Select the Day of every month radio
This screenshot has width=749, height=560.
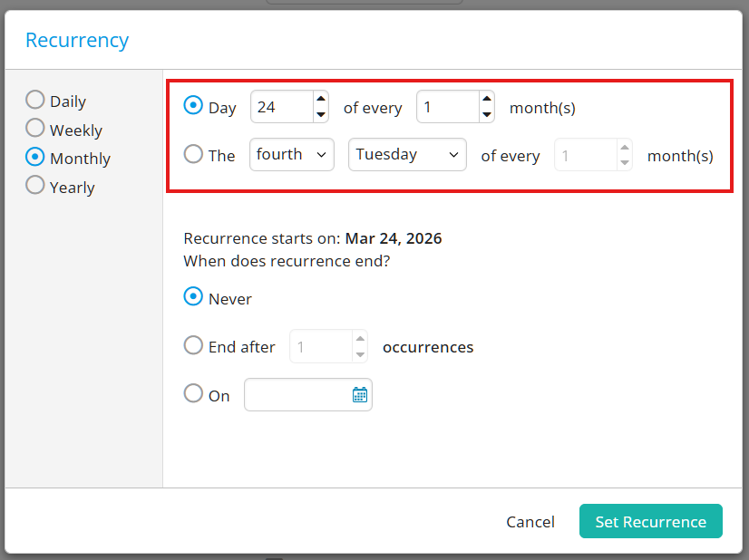pyautogui.click(x=193, y=106)
